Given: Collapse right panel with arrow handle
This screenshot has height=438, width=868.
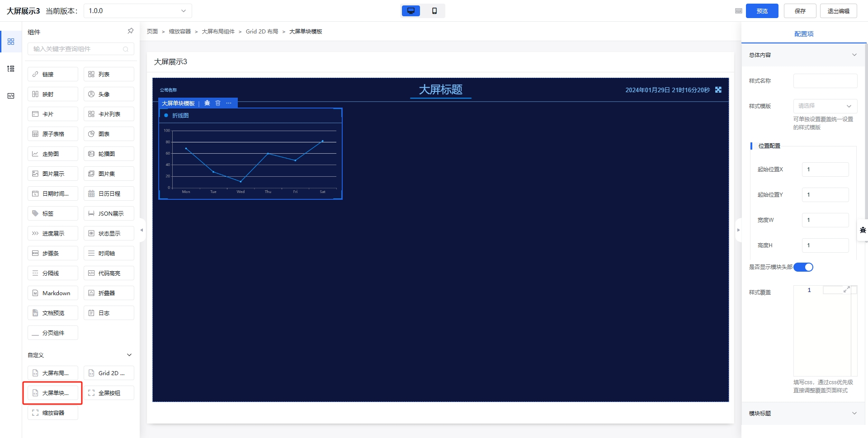Looking at the screenshot, I should pyautogui.click(x=739, y=230).
